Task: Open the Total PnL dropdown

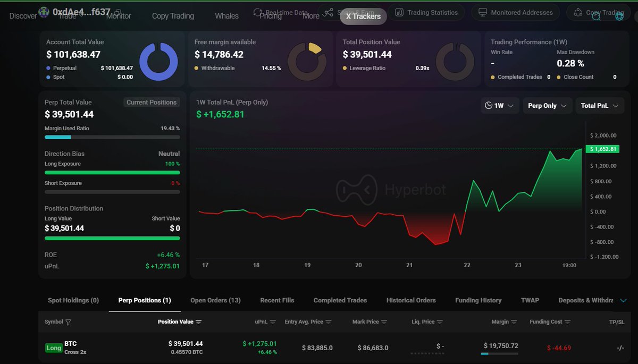Action: 599,106
